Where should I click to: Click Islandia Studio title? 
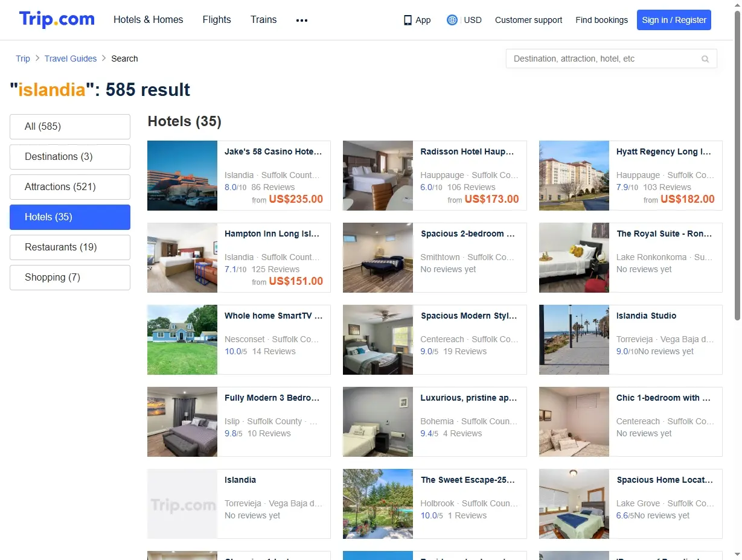coord(647,316)
